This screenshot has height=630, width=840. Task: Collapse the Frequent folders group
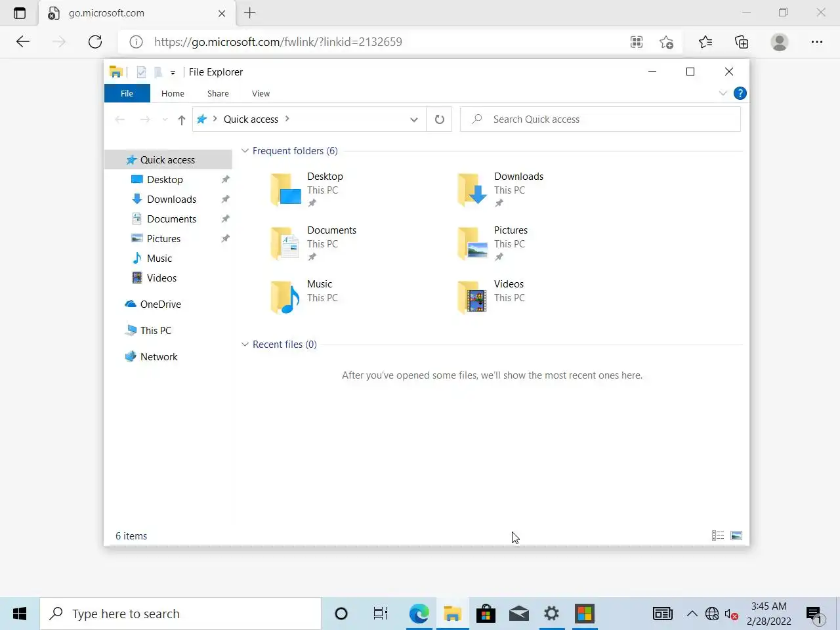245,151
